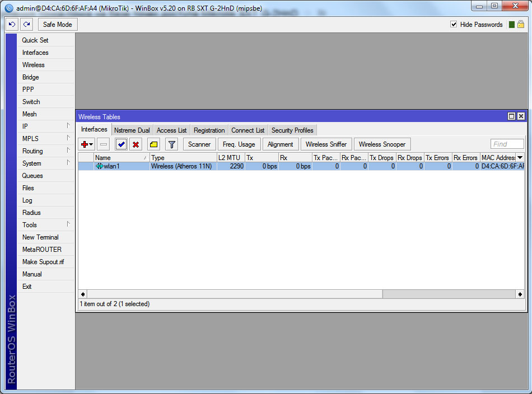This screenshot has height=394, width=532.
Task: Expand the Routing submenu
Action: (46, 151)
